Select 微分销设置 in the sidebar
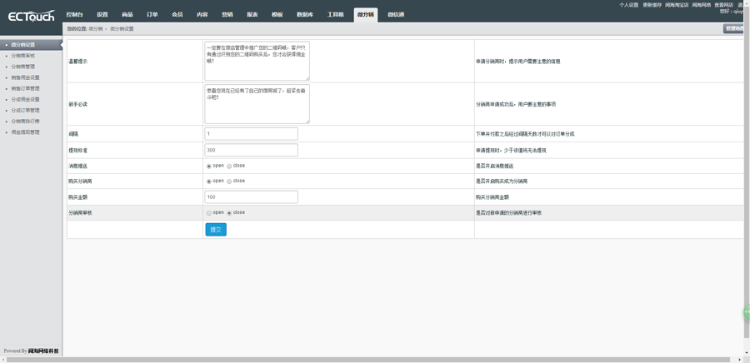750x363 pixels. click(31, 44)
